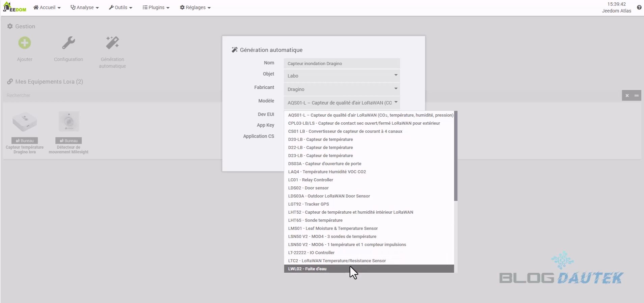The image size is (644, 303).
Task: Open the Réglages menu
Action: click(x=195, y=7)
